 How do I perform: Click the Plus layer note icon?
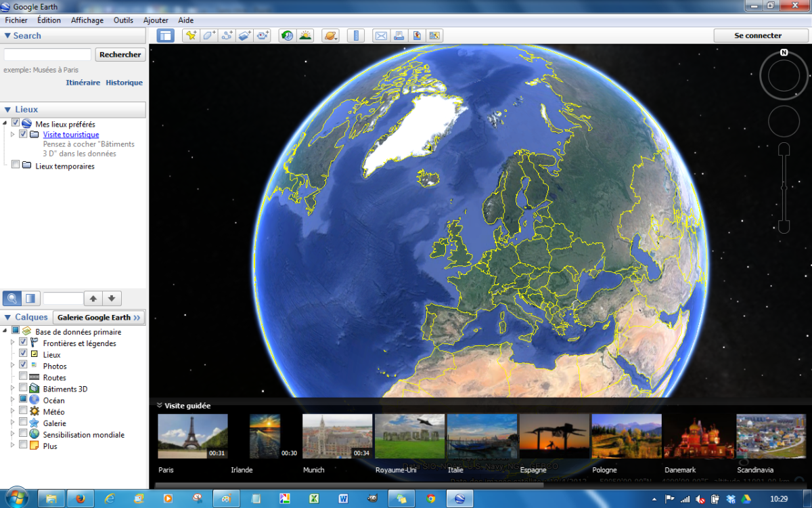(34, 446)
